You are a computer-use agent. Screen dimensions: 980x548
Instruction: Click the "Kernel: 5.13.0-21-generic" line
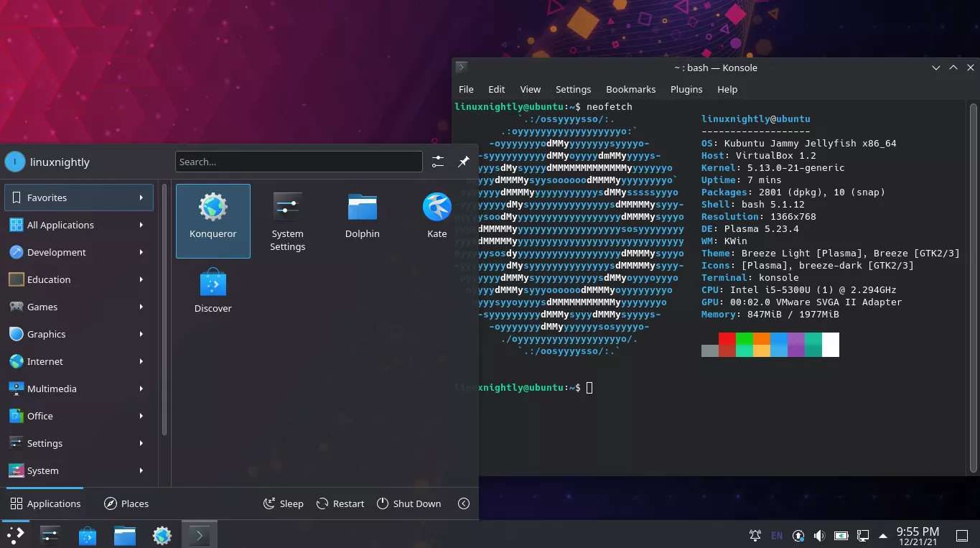(x=773, y=167)
